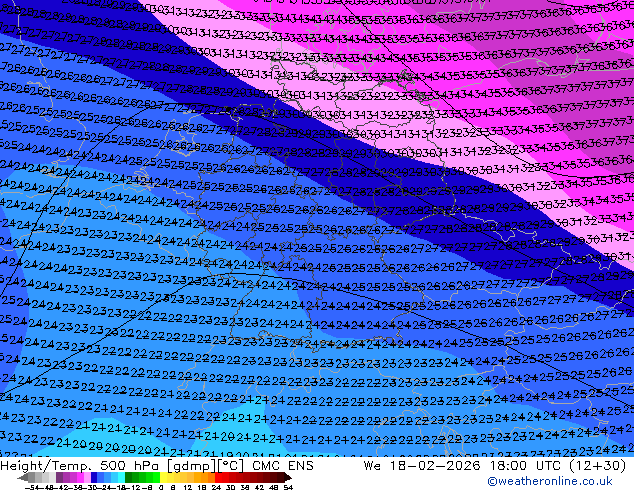Click the (12+30) forecast run label

600,466
